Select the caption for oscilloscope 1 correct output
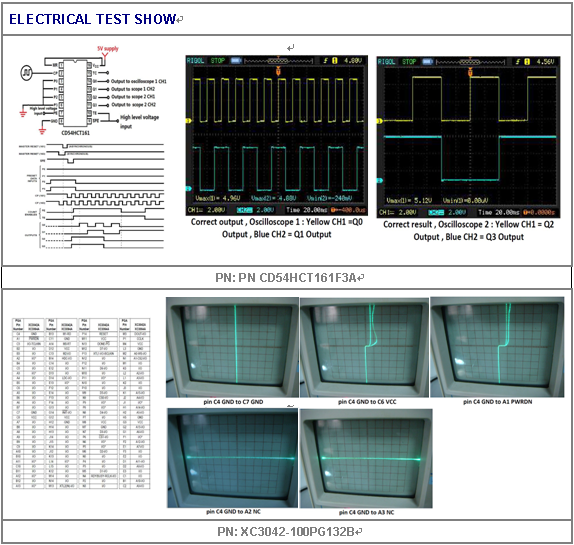This screenshot has height=545, width=574. 277,228
